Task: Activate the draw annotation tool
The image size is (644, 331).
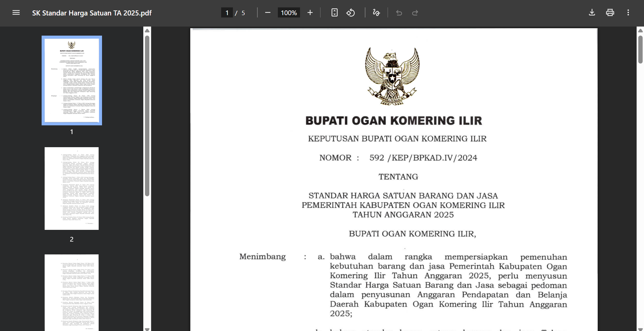Action: (376, 13)
